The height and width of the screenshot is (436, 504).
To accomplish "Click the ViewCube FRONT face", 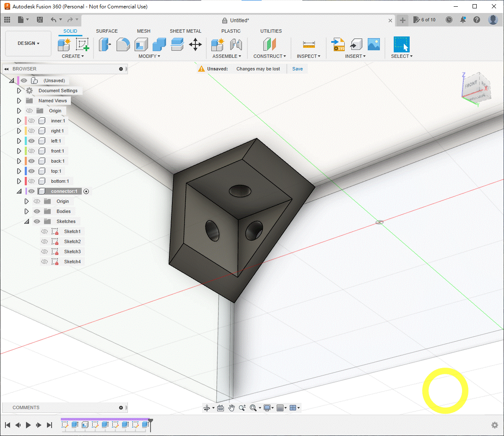I will pos(471,85).
